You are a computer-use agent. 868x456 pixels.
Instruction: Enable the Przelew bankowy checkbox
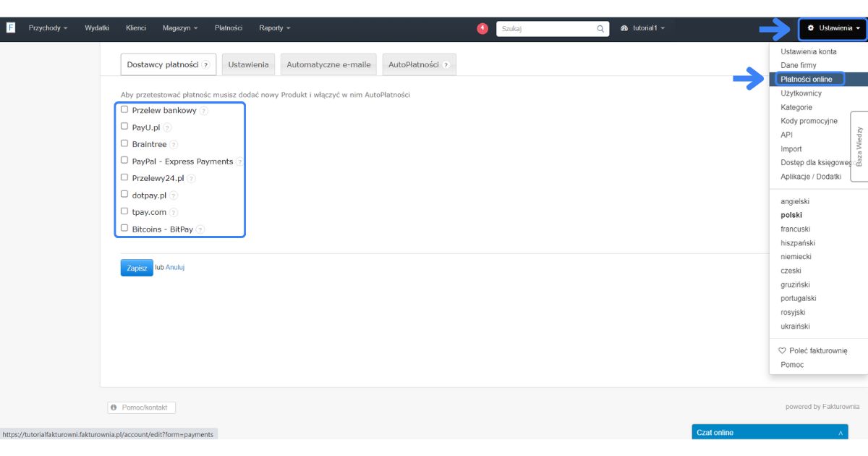(x=124, y=109)
